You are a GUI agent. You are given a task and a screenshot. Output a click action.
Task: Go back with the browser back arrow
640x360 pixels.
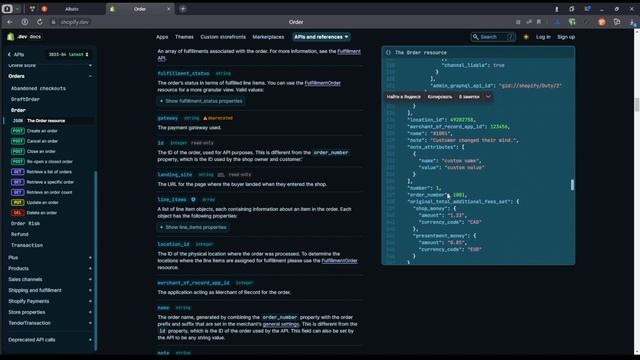(9, 22)
